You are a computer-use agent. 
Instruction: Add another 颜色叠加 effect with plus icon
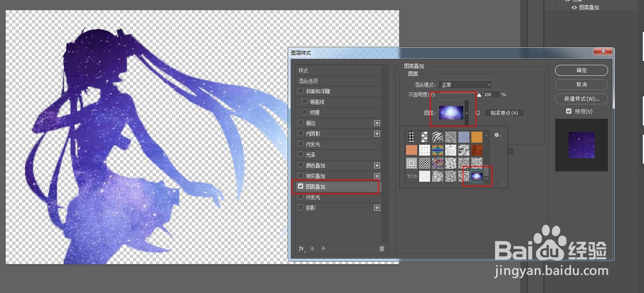(377, 165)
